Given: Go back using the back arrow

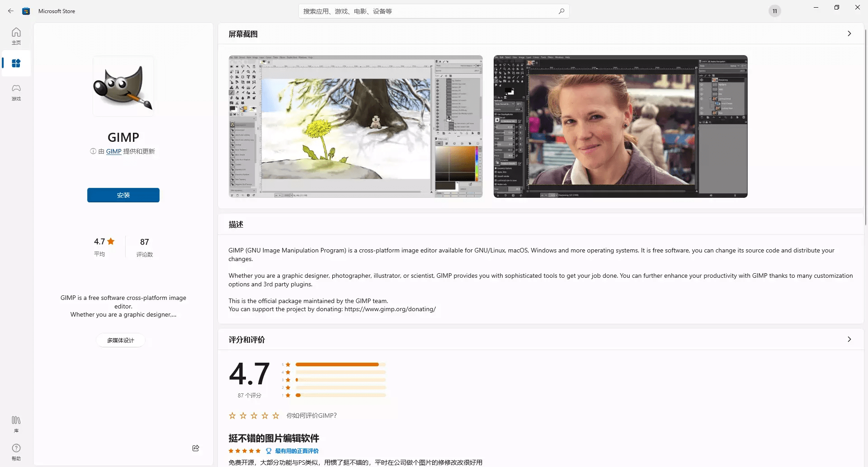Looking at the screenshot, I should click(11, 11).
